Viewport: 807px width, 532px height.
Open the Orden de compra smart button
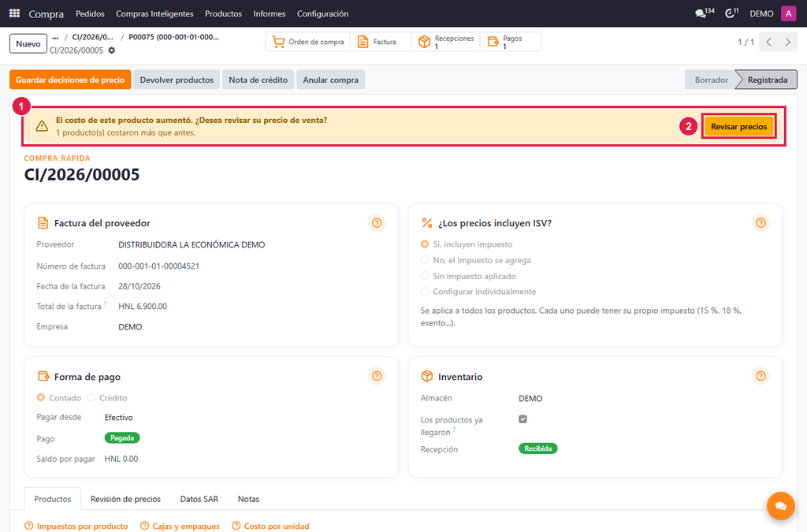308,42
